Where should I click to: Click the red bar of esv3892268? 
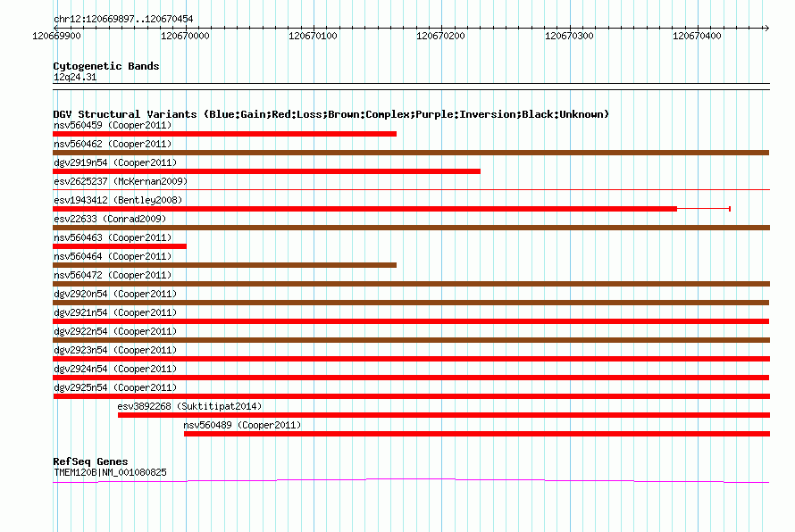point(444,415)
